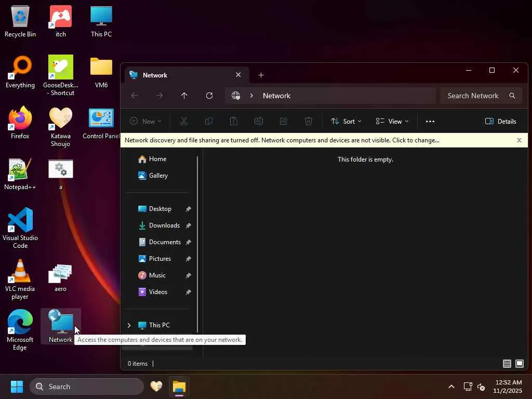Dismiss the network discovery info bar
This screenshot has height=399, width=532.
[x=519, y=140]
